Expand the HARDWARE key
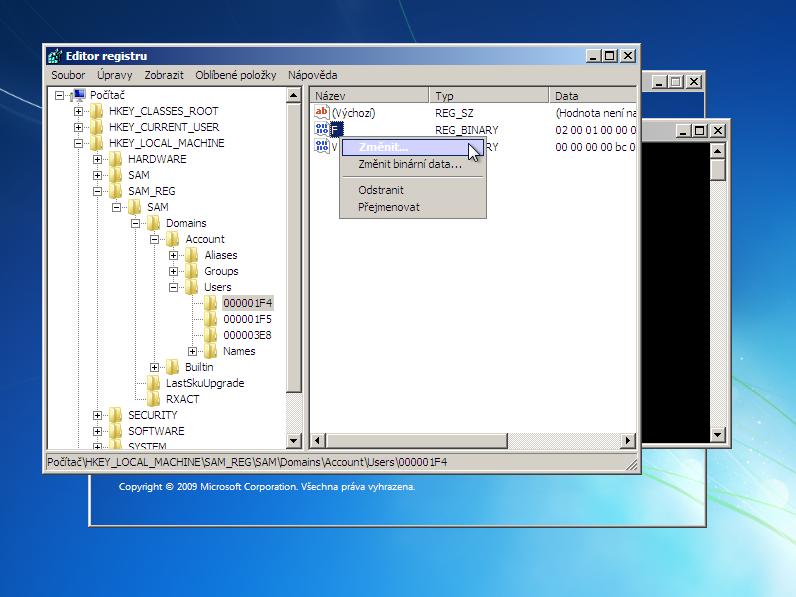The width and height of the screenshot is (796, 597). pos(97,159)
